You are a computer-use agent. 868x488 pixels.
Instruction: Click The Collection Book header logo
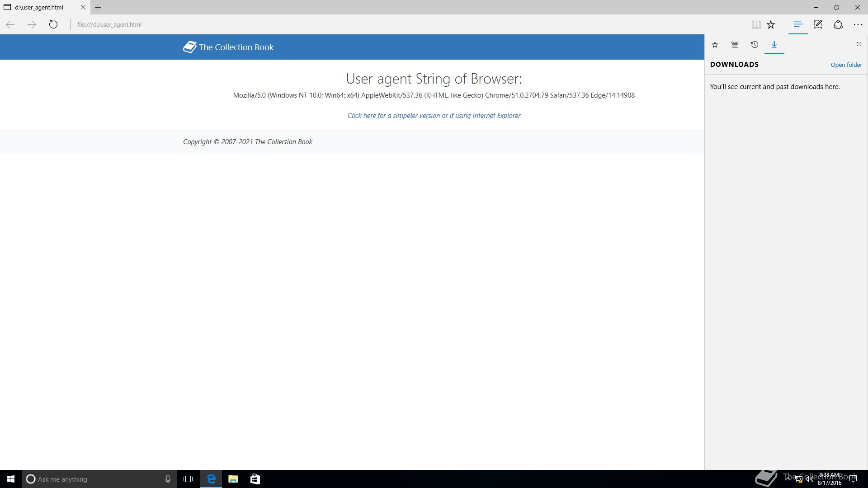tap(228, 47)
